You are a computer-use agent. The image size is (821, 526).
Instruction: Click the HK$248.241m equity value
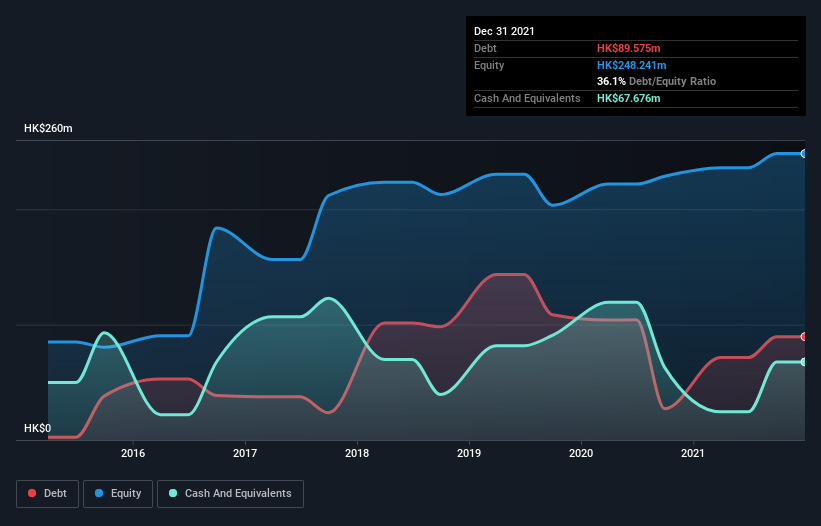[x=631, y=65]
